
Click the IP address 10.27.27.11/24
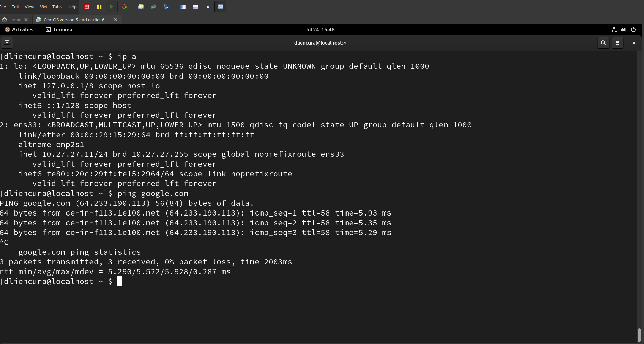point(75,154)
